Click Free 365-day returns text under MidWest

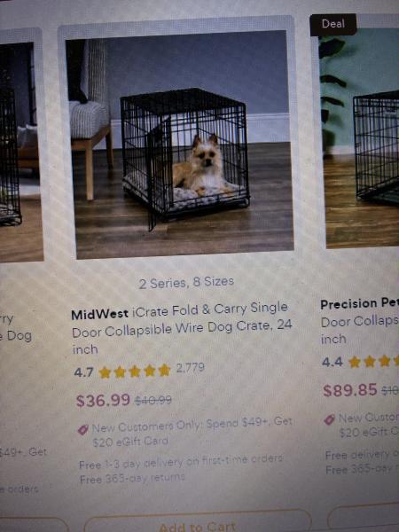[x=132, y=479]
